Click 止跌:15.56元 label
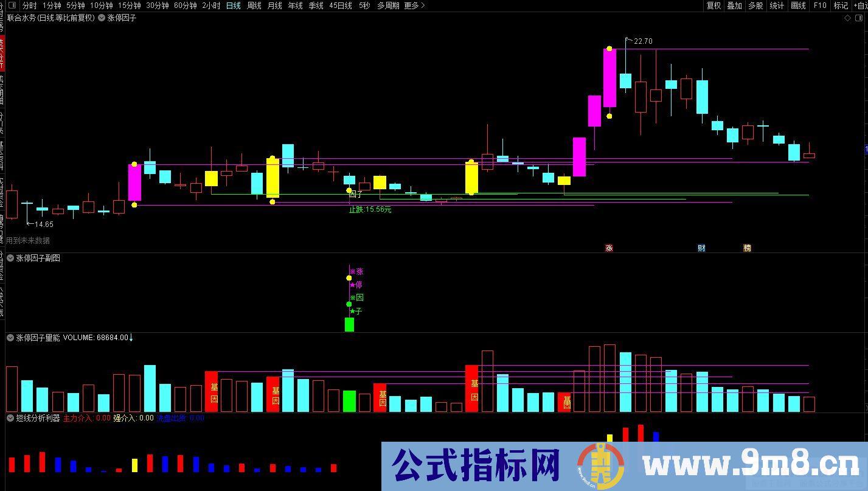 point(370,209)
